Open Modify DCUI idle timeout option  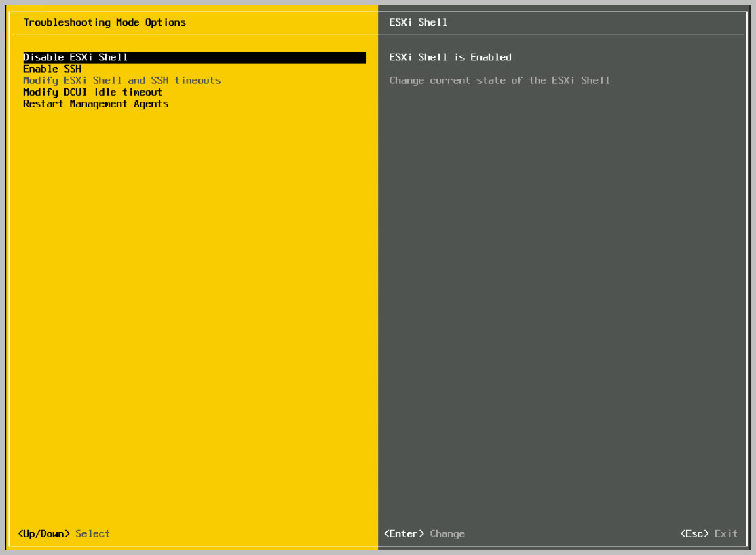[92, 92]
